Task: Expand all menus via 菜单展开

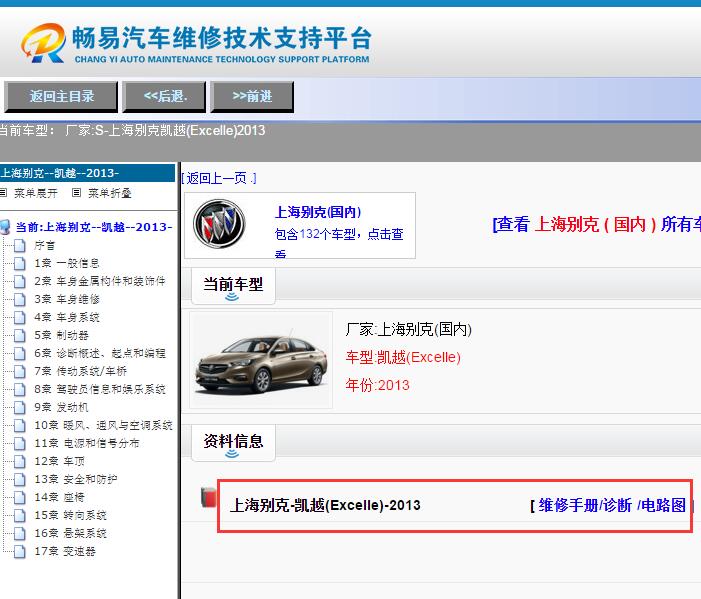Action: (35, 193)
